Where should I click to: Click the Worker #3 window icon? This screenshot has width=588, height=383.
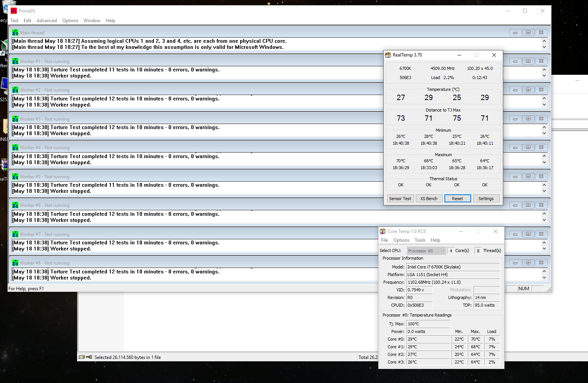point(15,119)
